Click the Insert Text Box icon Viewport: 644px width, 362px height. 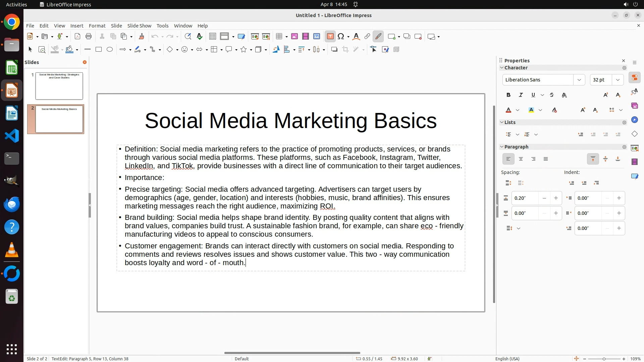tap(330, 37)
